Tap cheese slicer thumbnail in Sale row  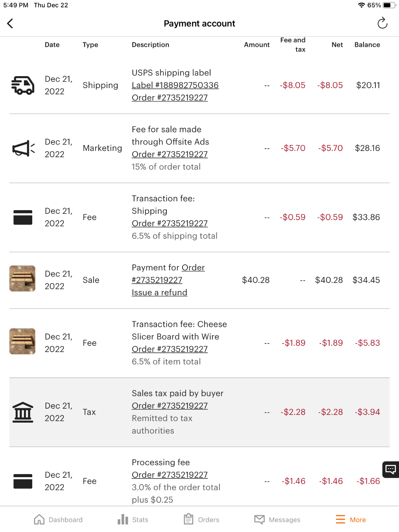[x=22, y=279]
